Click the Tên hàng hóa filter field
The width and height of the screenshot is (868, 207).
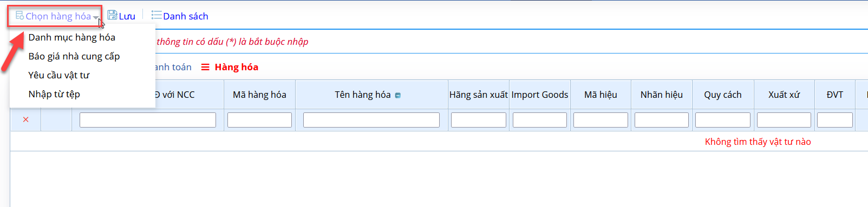371,120
